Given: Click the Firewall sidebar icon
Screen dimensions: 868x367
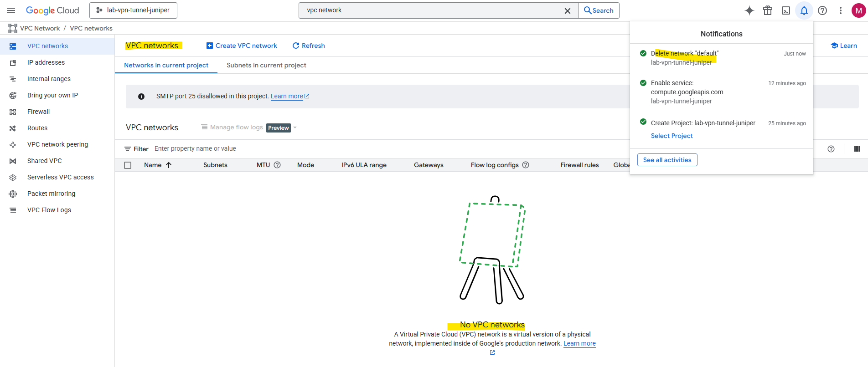Looking at the screenshot, I should coord(13,112).
